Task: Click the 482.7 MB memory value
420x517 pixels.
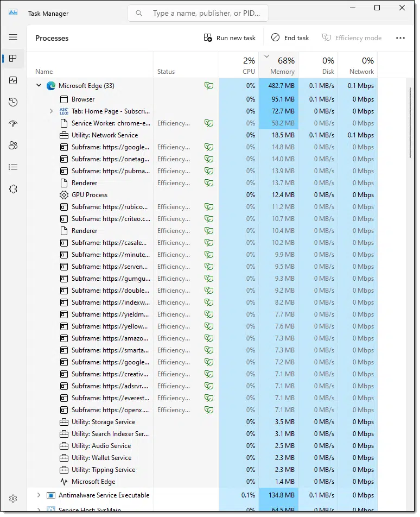Action: (281, 86)
